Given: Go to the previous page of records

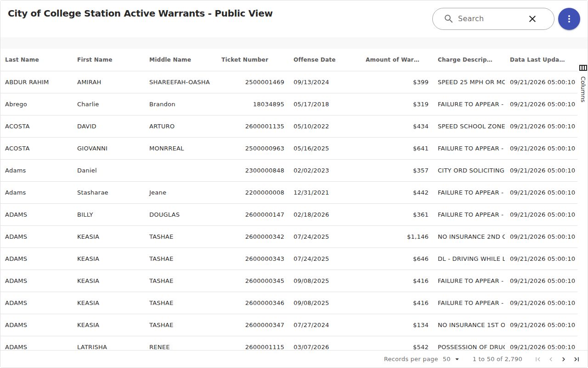Looking at the screenshot, I should [551, 359].
